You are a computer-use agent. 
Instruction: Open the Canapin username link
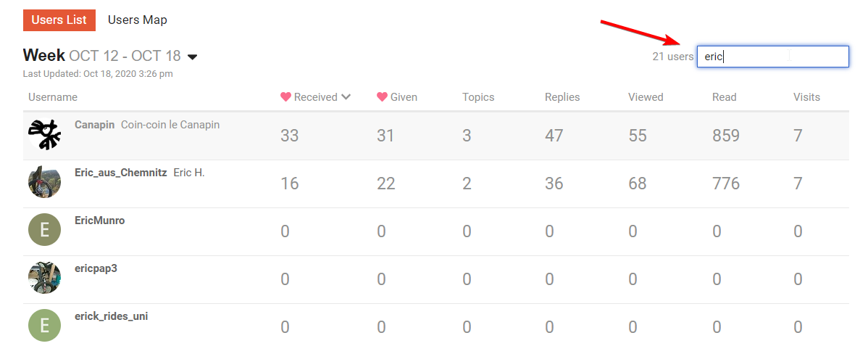tap(94, 125)
